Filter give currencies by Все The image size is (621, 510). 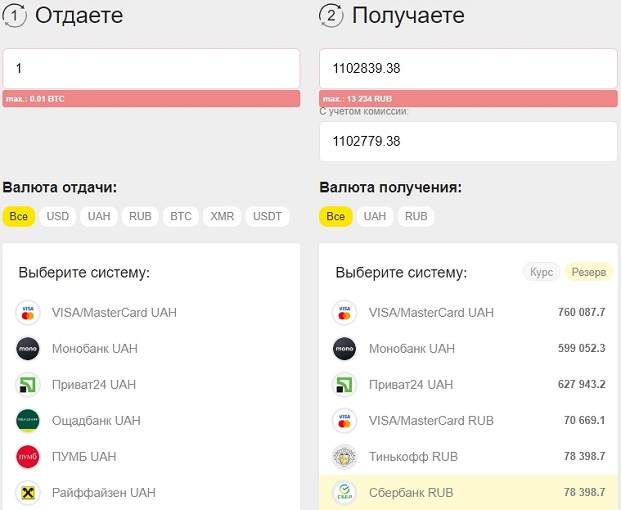pyautogui.click(x=19, y=216)
